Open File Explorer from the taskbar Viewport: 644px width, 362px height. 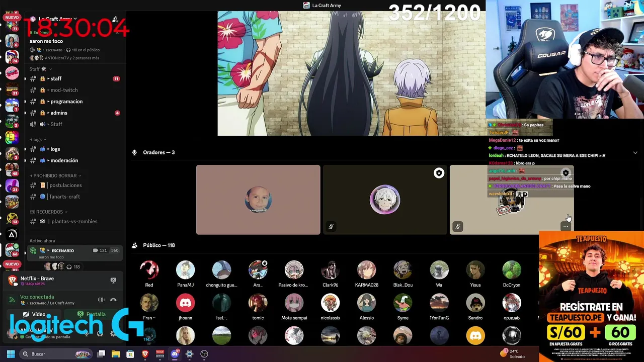[116, 354]
